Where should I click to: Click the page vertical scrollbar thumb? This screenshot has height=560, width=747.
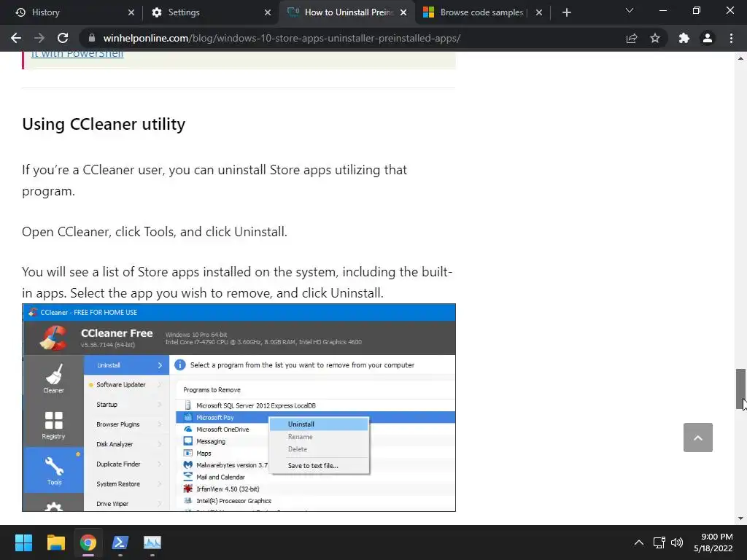pyautogui.click(x=740, y=389)
